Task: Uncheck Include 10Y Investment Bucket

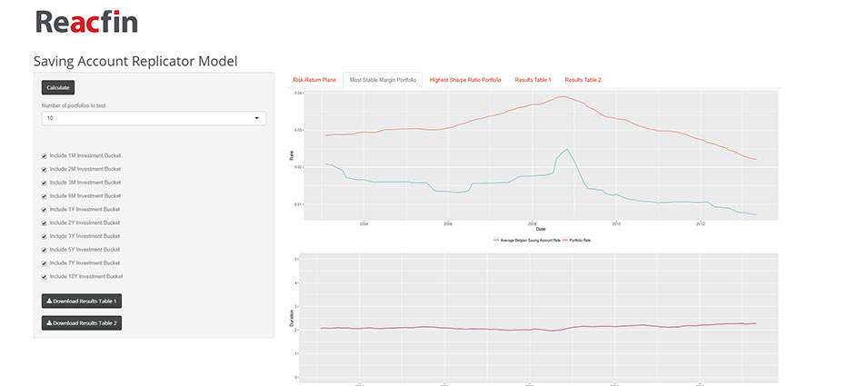Action: pos(45,276)
